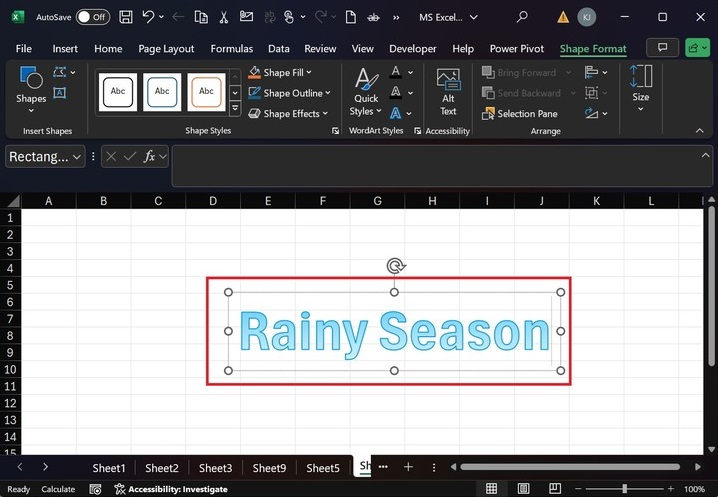Open the Shape Outline dropdown
The width and height of the screenshot is (718, 497).
tap(289, 93)
